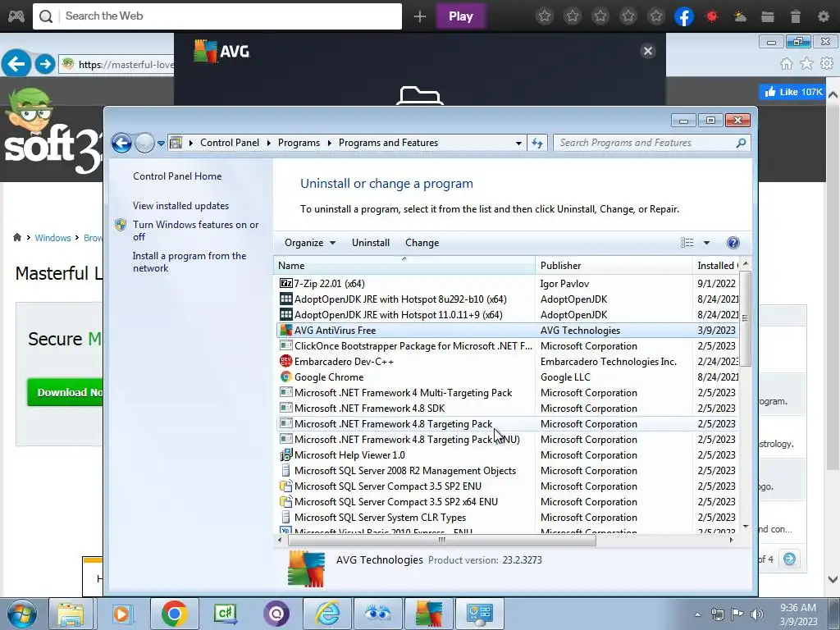The width and height of the screenshot is (840, 630).
Task: Click the vertical scrollbar in program list
Action: (745, 318)
